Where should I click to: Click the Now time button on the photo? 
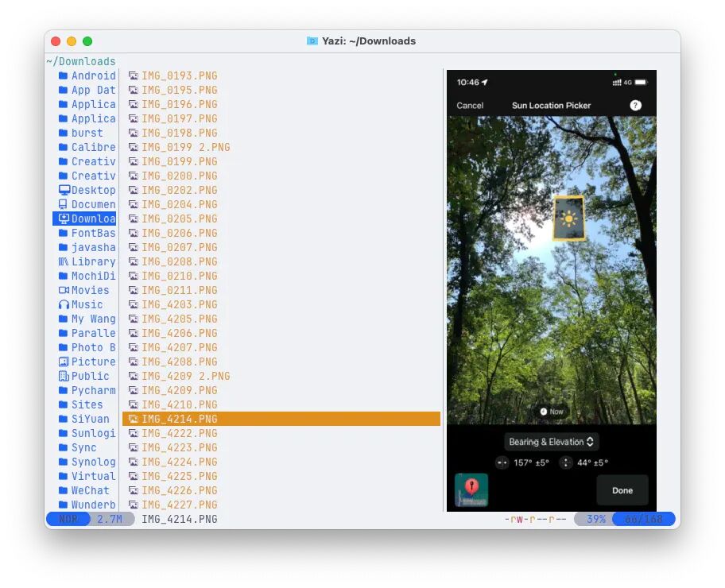click(552, 412)
